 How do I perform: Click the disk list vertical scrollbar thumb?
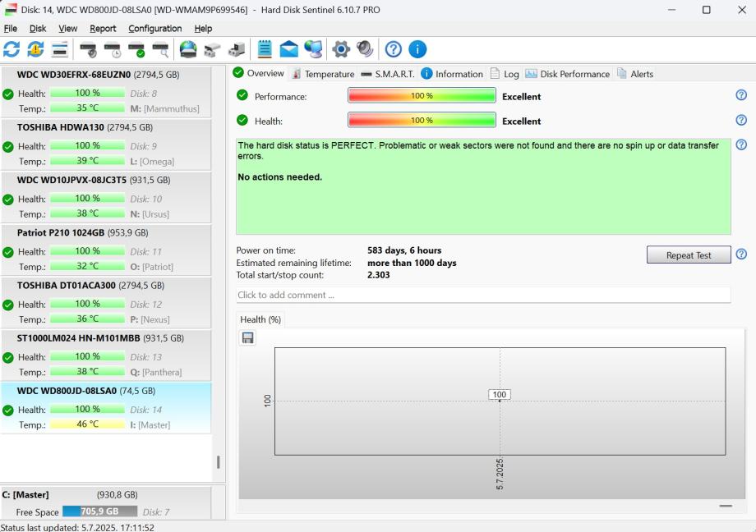click(x=219, y=462)
